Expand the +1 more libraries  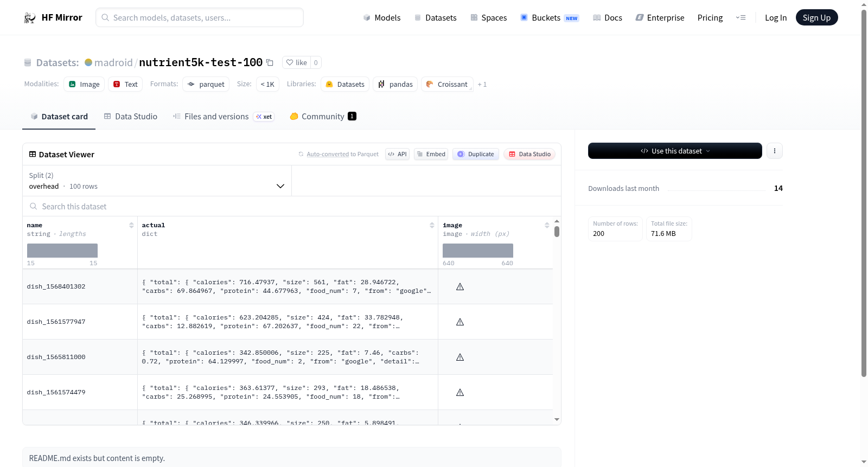[482, 85]
